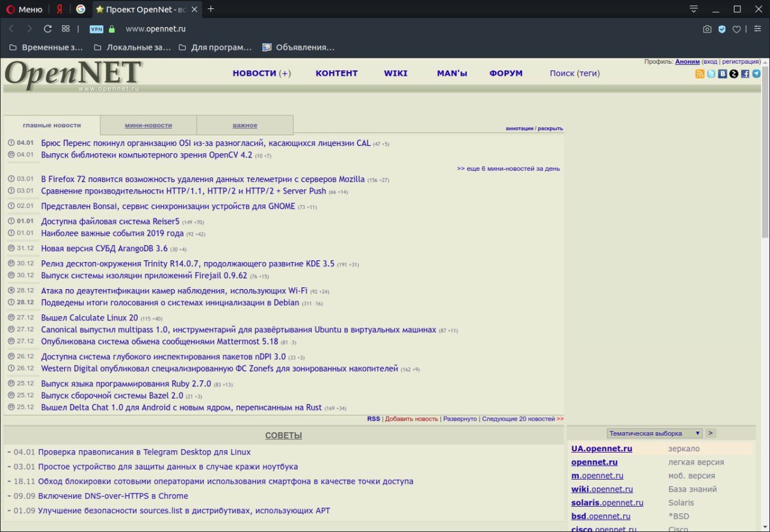This screenshot has width=770, height=532.
Task: Click icon beside Firefox 72 telemetry news
Action: pyautogui.click(x=11, y=179)
